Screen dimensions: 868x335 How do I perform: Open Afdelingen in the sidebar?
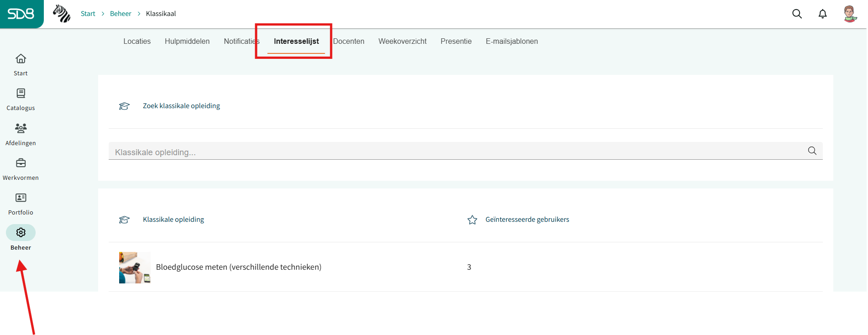(21, 135)
